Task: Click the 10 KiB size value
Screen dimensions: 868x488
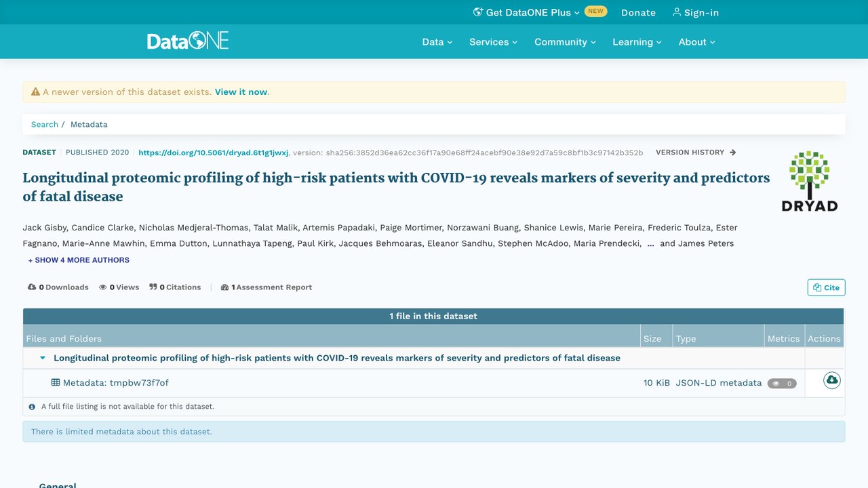Action: pos(656,383)
